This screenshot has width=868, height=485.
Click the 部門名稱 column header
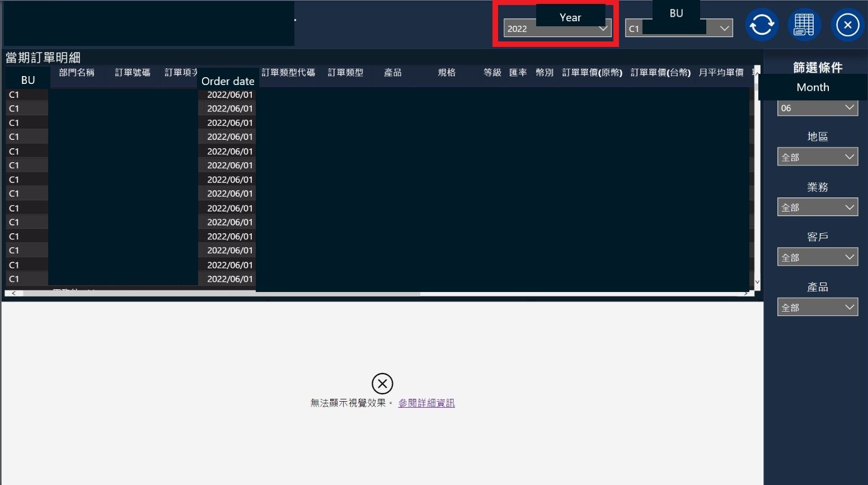pyautogui.click(x=77, y=73)
